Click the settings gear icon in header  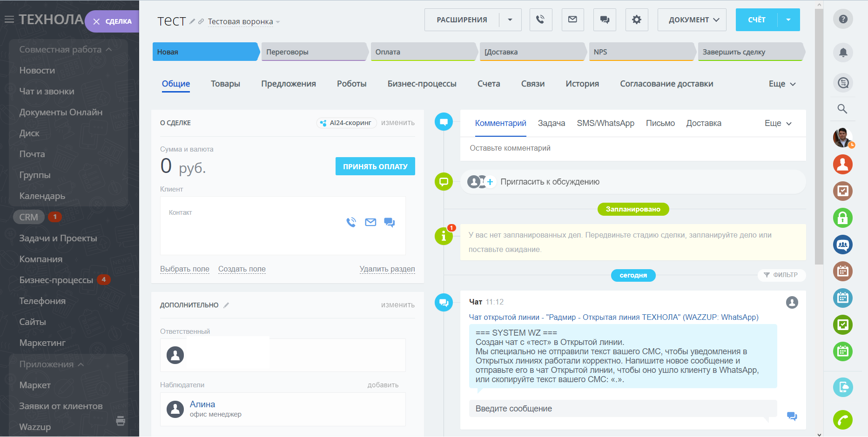click(x=636, y=20)
